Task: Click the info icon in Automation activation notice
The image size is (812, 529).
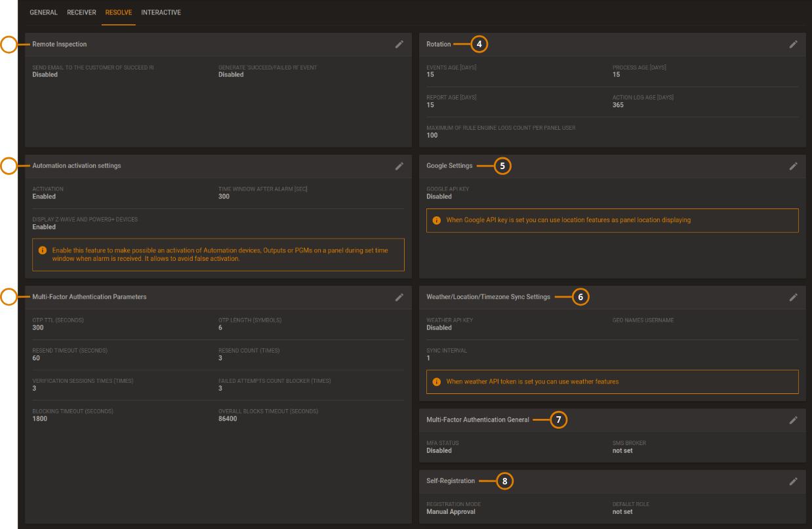Action: tap(43, 250)
